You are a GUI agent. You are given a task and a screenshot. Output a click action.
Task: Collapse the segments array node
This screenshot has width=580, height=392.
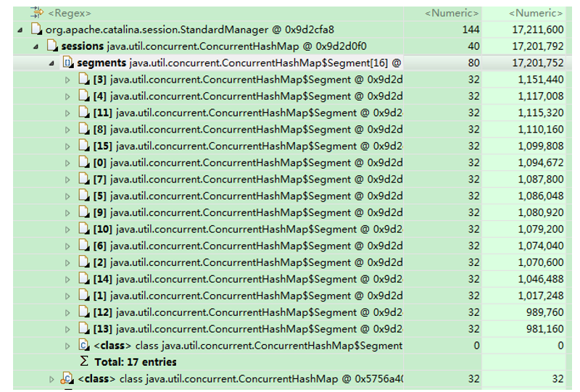point(51,63)
